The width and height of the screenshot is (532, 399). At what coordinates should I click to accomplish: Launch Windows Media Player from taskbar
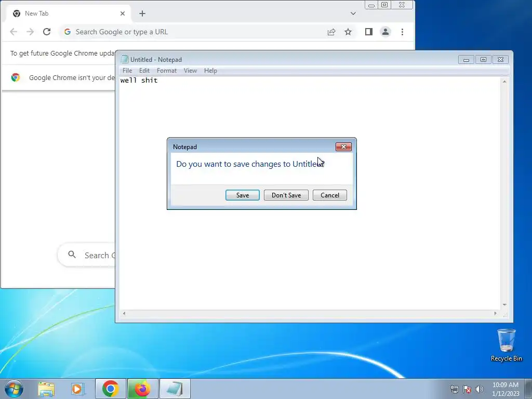tap(77, 389)
